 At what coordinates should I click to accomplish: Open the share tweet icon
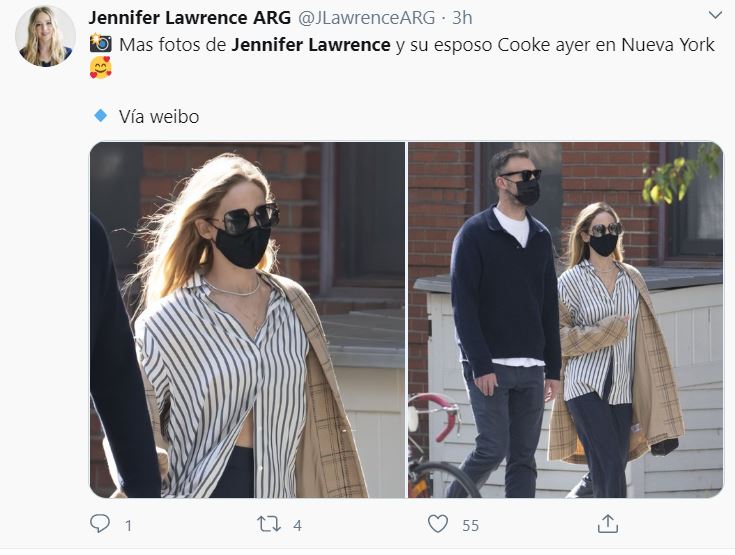[x=608, y=524]
